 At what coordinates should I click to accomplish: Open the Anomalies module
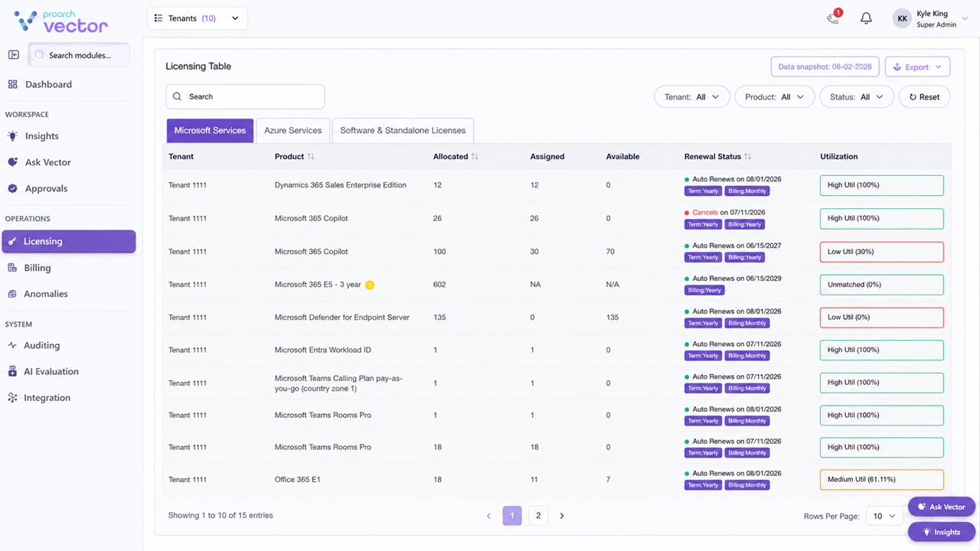(46, 294)
